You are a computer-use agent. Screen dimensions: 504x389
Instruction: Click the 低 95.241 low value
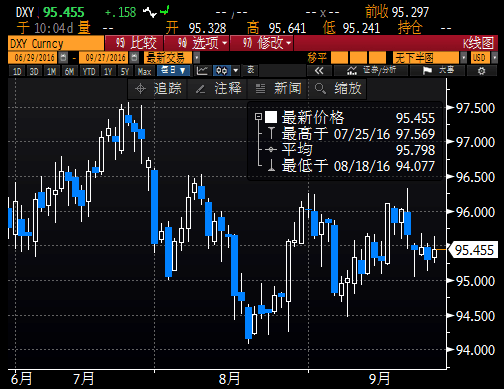pyautogui.click(x=351, y=28)
